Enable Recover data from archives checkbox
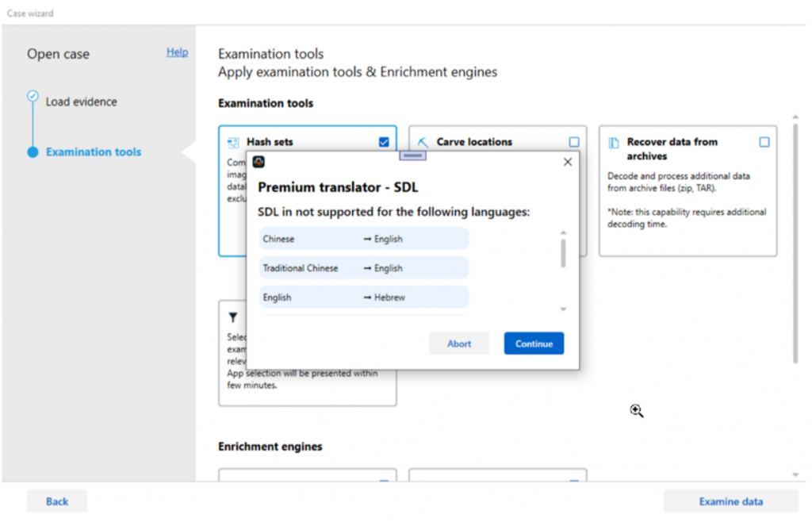Viewport: 812px width, 522px height. 764,142
